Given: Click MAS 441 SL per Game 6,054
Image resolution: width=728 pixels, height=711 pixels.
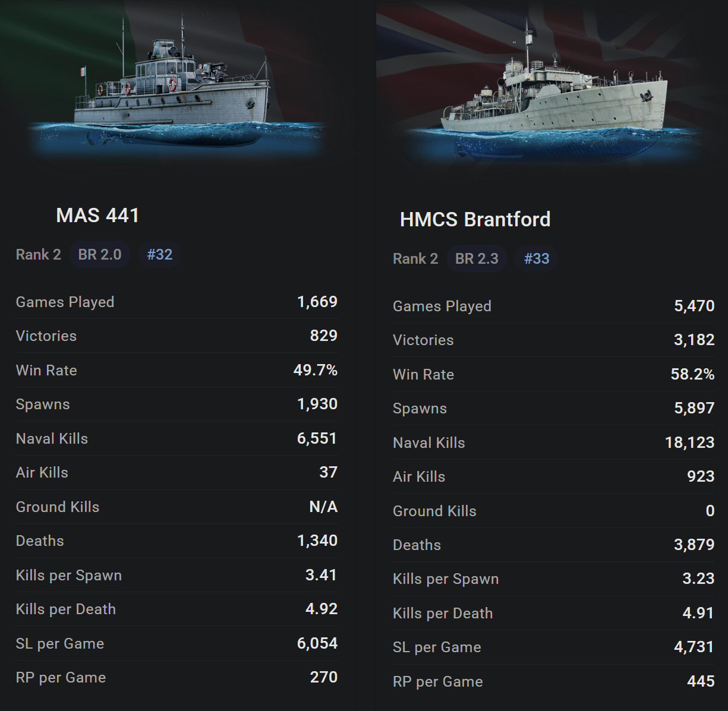Looking at the screenshot, I should coord(317,643).
